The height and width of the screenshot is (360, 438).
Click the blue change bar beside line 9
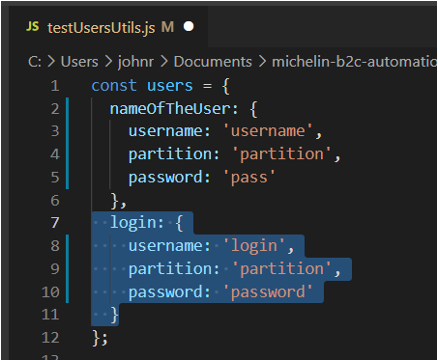[x=68, y=269]
